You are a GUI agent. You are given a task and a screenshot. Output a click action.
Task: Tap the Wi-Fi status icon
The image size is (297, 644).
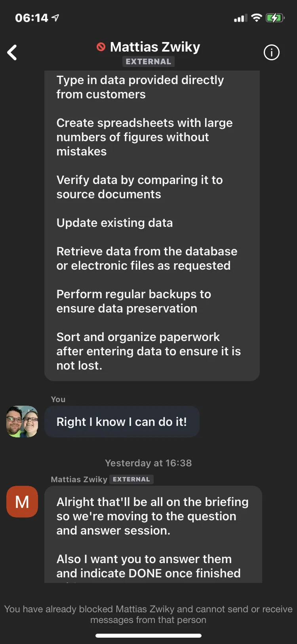257,18
